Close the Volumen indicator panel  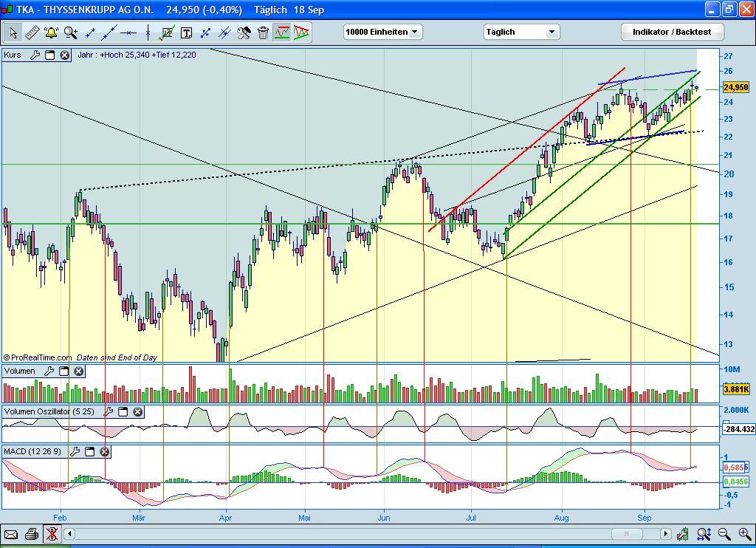pyautogui.click(x=78, y=371)
